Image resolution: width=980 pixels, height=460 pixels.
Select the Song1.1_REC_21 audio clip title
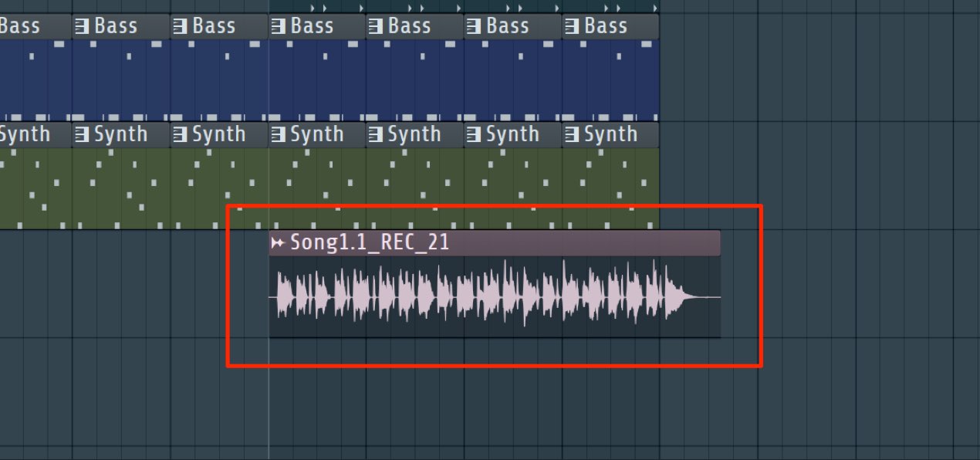[370, 243]
